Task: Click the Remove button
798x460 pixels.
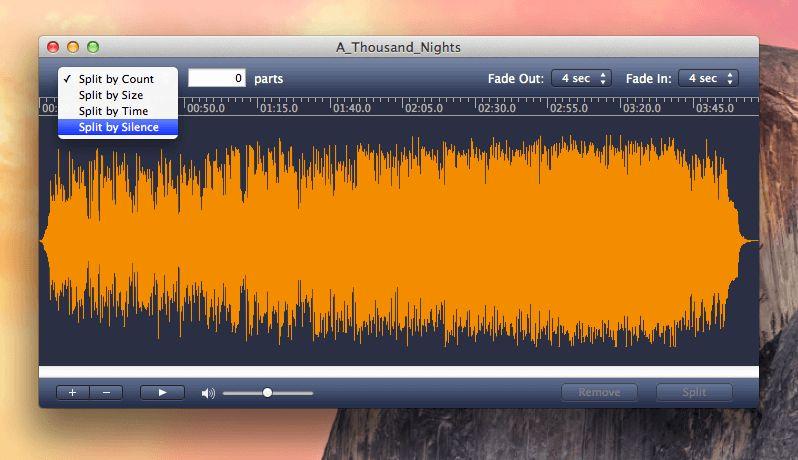Action: tap(599, 393)
